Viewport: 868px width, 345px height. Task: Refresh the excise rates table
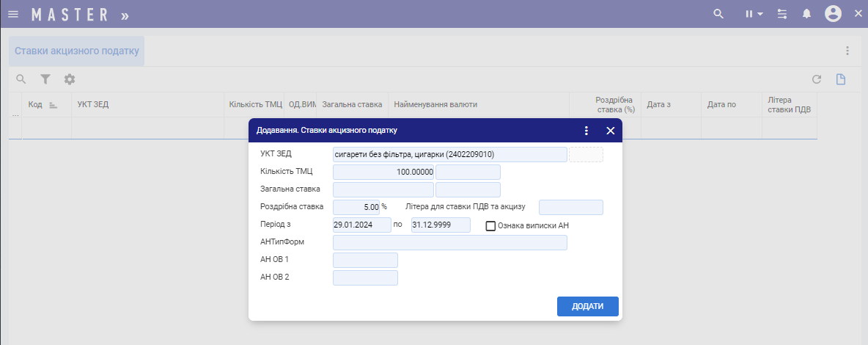pyautogui.click(x=816, y=79)
